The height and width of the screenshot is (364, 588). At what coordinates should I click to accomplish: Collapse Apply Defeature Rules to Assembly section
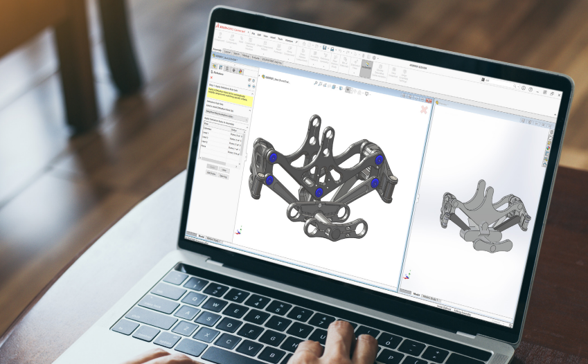tap(247, 127)
